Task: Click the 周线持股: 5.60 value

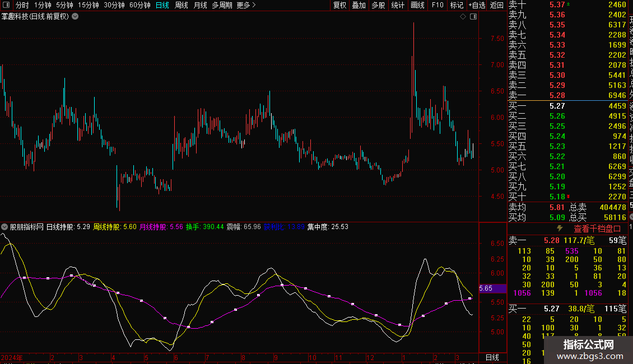Action: (115, 227)
